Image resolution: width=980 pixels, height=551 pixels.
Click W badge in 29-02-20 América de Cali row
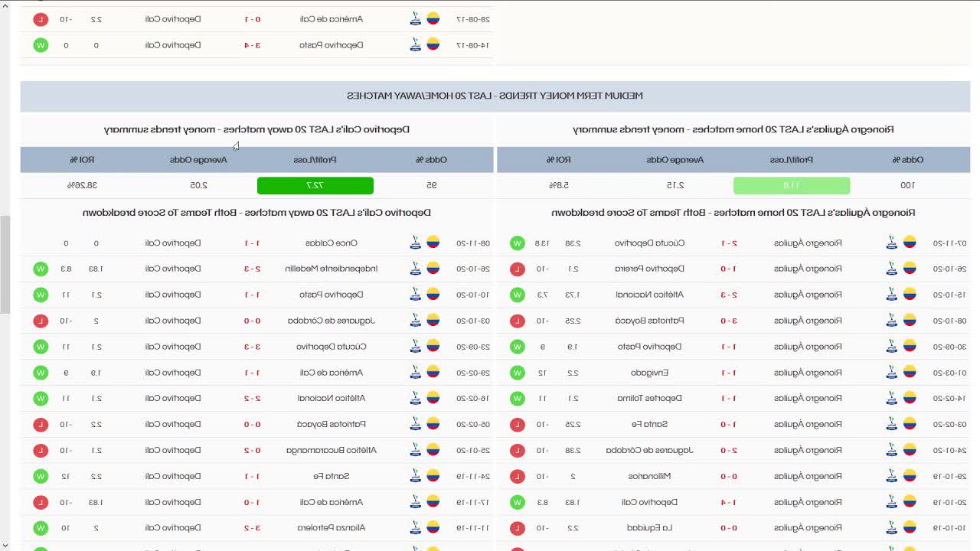(x=41, y=373)
